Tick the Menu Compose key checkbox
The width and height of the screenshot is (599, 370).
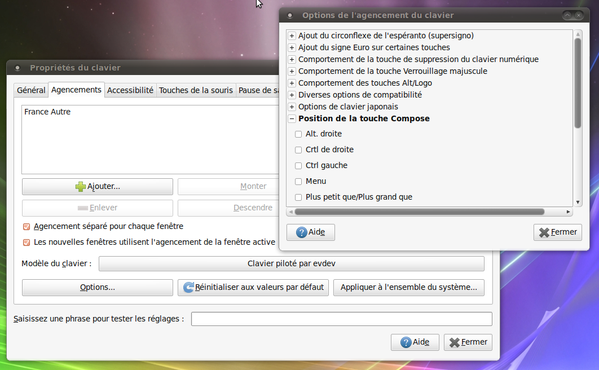[298, 181]
